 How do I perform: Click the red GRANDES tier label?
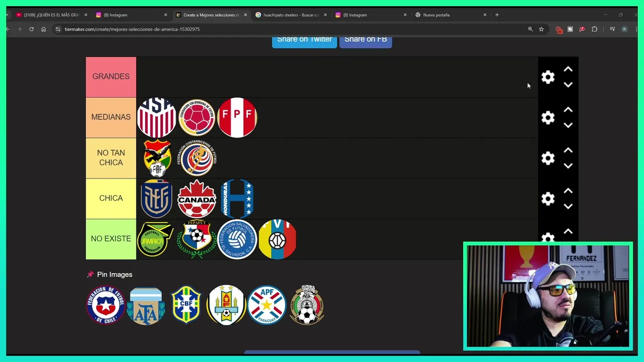click(x=111, y=77)
